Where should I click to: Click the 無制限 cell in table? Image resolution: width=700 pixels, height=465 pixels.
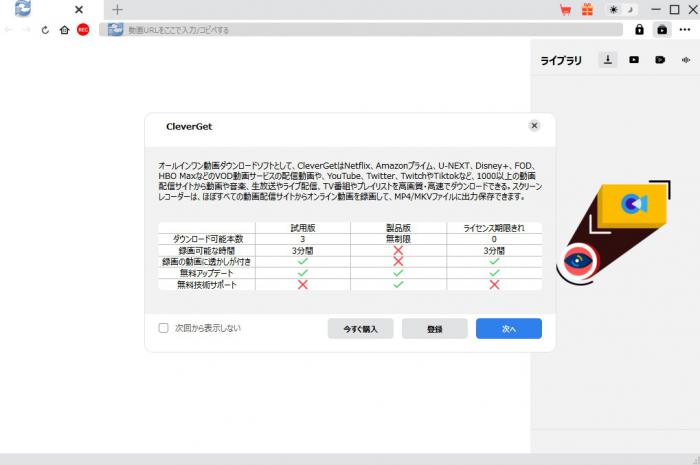pos(398,239)
